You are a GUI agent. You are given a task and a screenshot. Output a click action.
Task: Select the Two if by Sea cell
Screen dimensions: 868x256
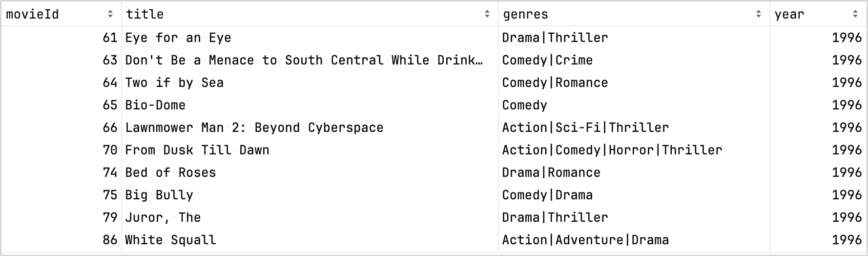pos(174,83)
